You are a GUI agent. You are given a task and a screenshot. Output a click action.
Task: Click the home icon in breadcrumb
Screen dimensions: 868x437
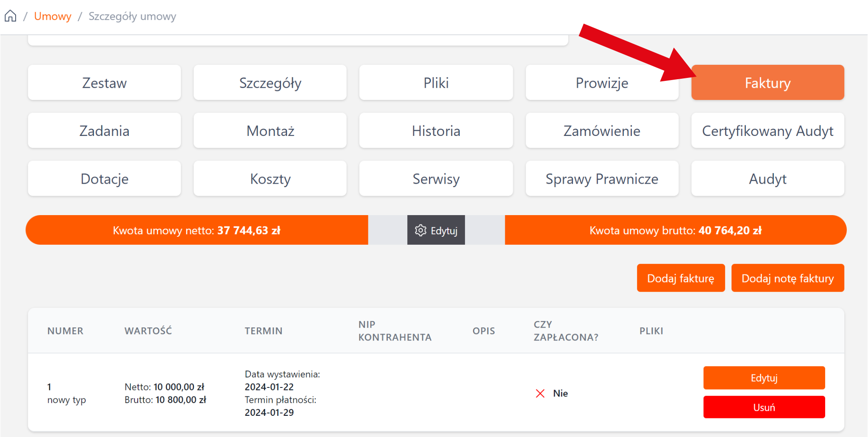click(11, 16)
